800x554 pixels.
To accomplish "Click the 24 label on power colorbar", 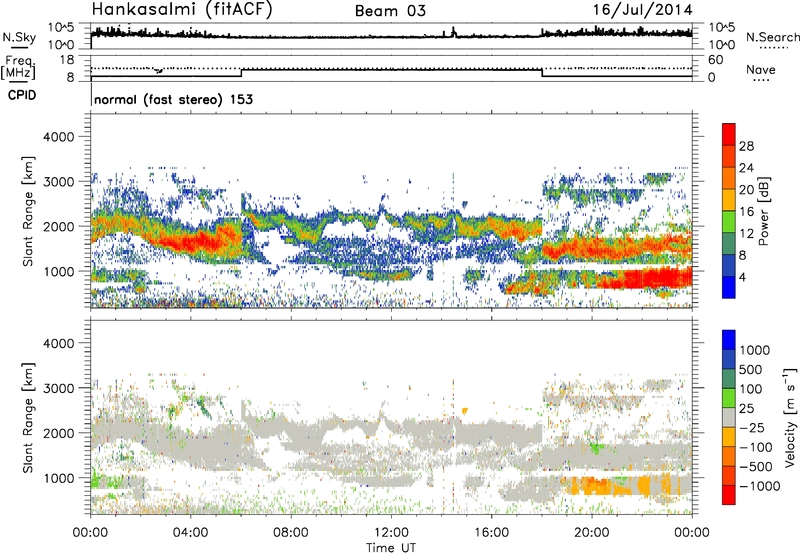I will click(746, 168).
